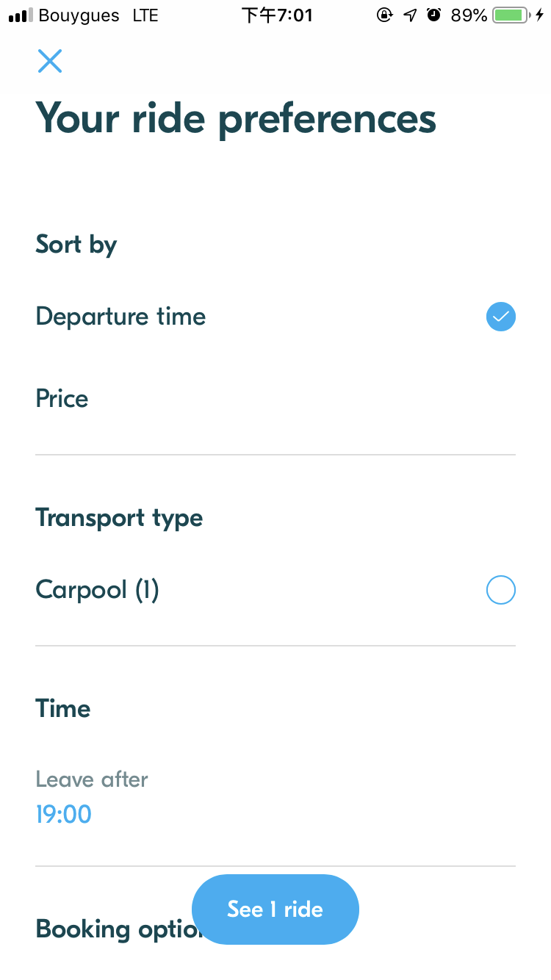Tap the location arrow status icon
The image size is (551, 980).
coord(410,15)
